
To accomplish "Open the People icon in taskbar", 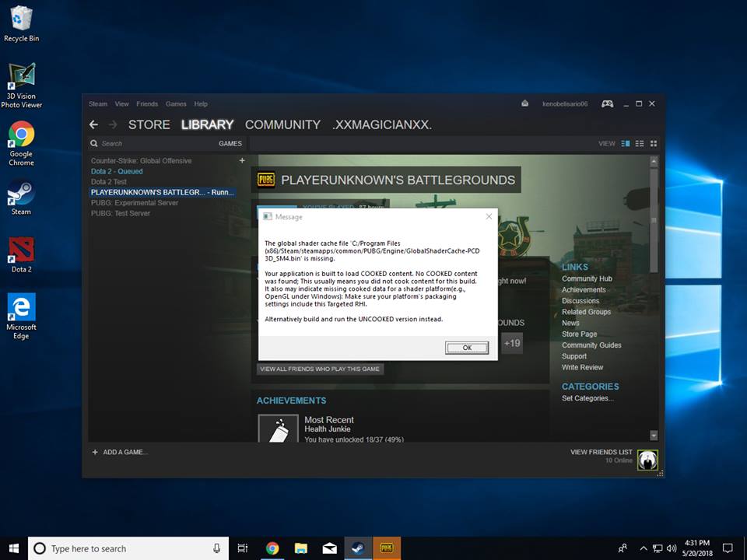I will 622,548.
